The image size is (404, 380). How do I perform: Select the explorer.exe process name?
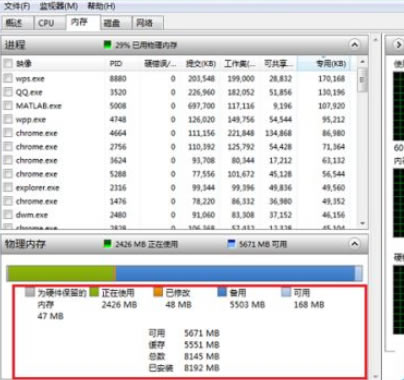coord(37,188)
